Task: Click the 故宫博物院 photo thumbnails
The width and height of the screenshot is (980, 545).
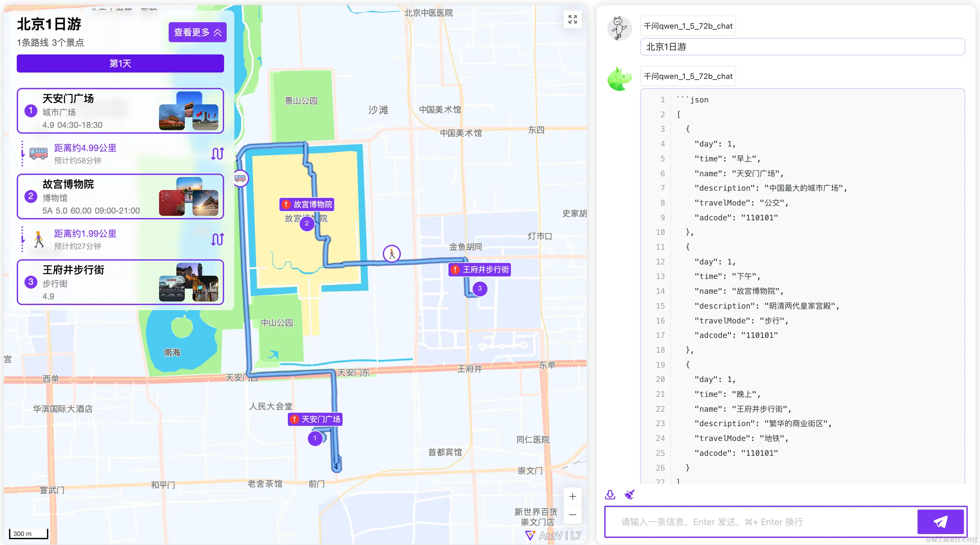Action: (x=189, y=197)
